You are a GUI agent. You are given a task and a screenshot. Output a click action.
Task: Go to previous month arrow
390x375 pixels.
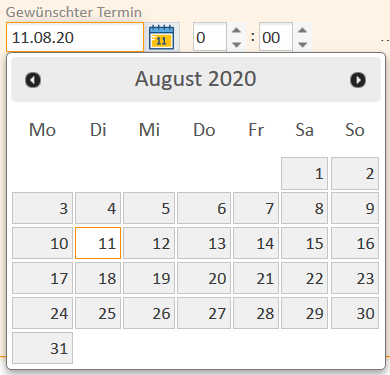[x=33, y=80]
